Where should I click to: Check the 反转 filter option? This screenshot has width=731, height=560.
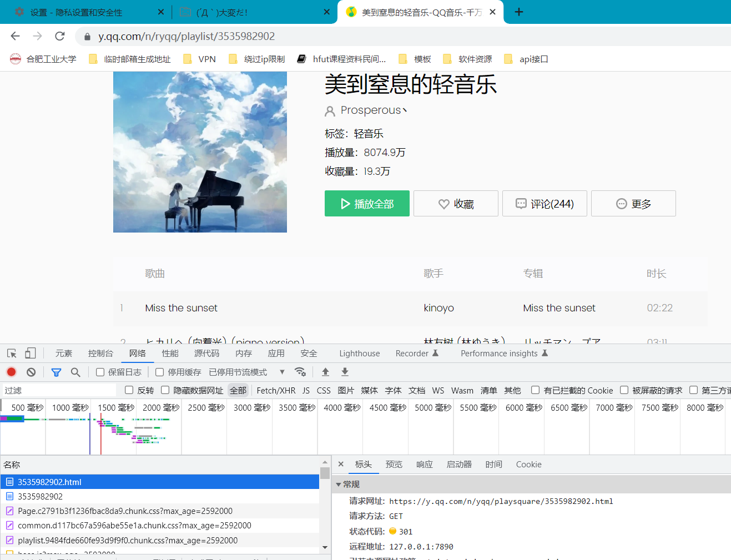tap(128, 390)
